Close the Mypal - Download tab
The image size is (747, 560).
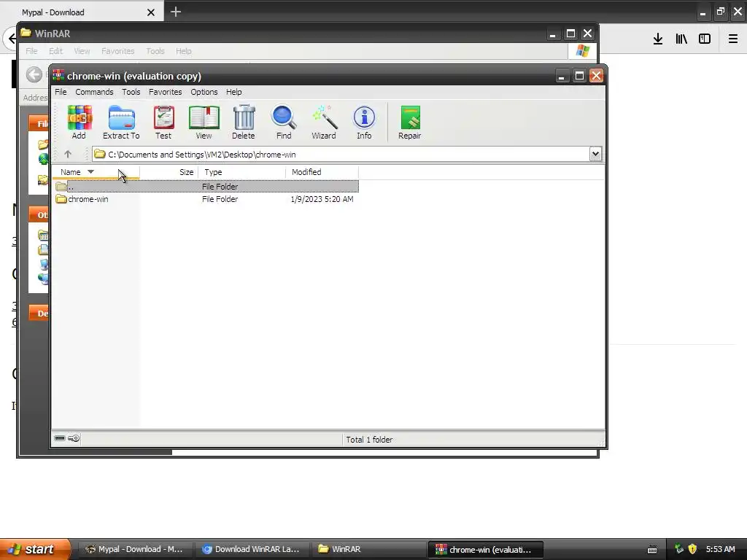[150, 12]
